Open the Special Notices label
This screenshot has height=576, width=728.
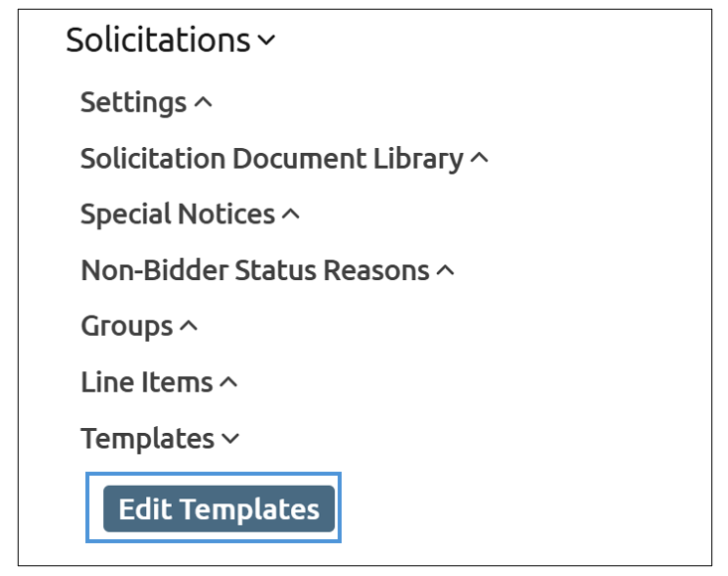[x=177, y=215]
